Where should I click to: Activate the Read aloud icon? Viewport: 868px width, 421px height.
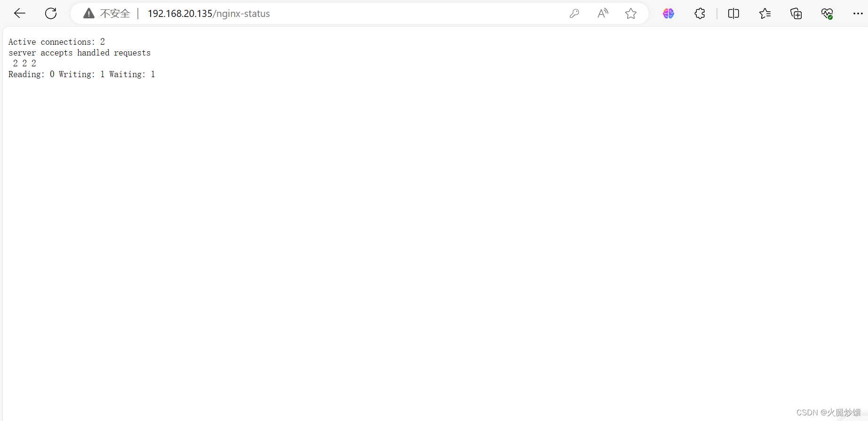pos(603,14)
